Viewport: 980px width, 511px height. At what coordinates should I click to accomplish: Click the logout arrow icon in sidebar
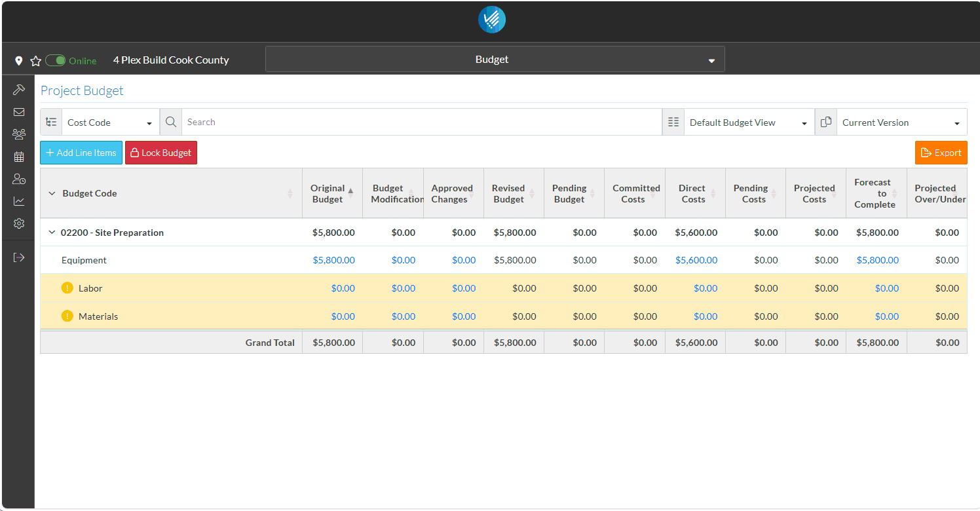coord(18,257)
